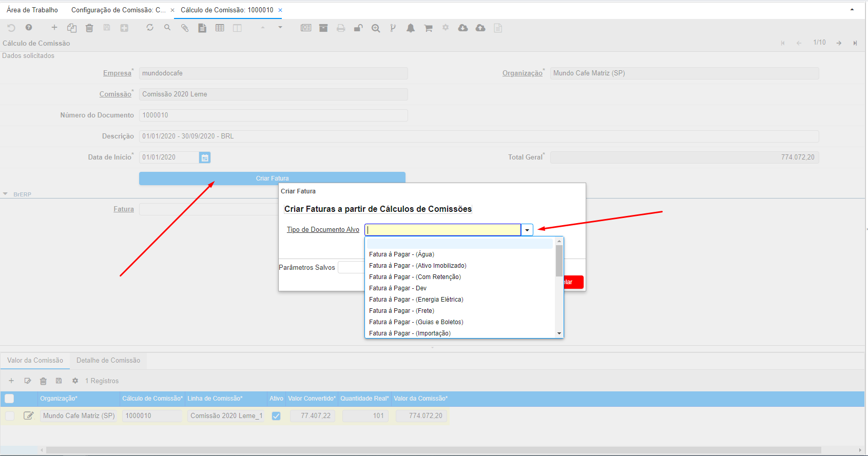Click the dropdown list vertical scrollbar thumb

559,260
